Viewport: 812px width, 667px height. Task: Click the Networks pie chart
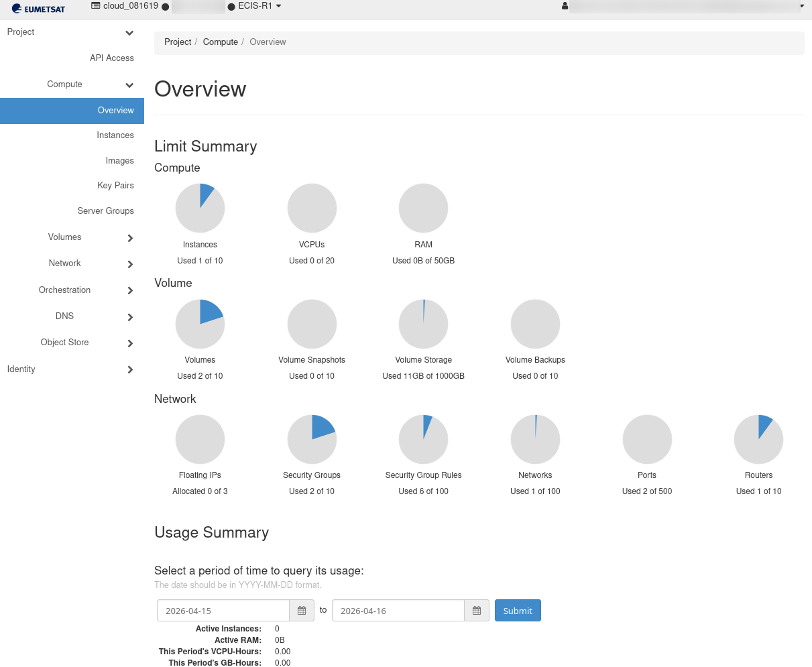pyautogui.click(x=535, y=439)
